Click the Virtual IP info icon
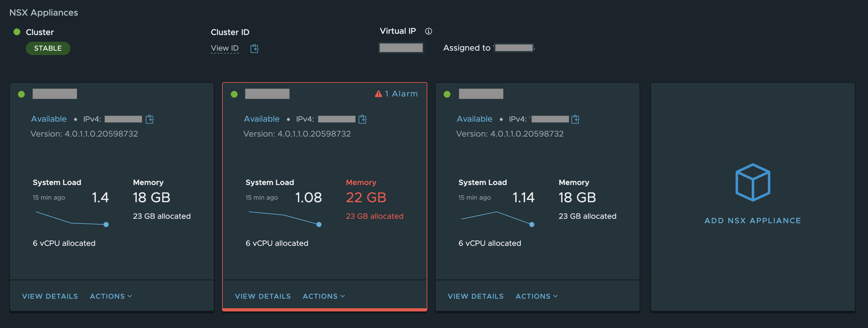Image resolution: width=868 pixels, height=328 pixels. [428, 31]
